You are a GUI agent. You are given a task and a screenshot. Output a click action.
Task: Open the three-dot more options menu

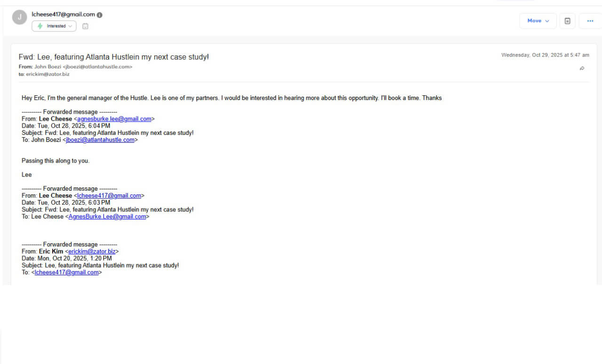590,21
